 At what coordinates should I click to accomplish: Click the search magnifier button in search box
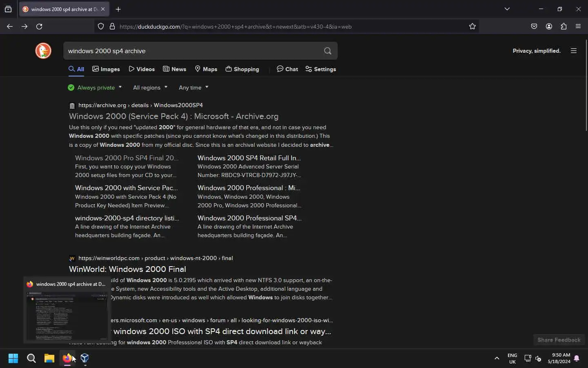(x=328, y=51)
